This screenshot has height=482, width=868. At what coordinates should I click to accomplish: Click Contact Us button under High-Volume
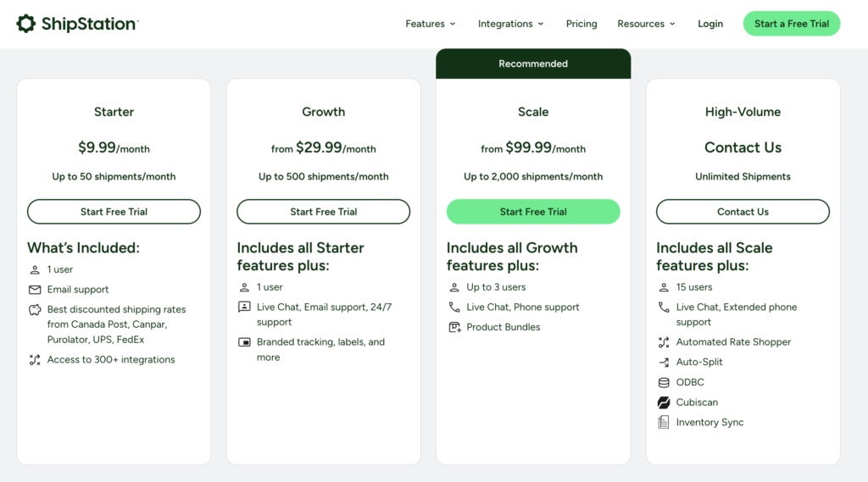(x=743, y=212)
